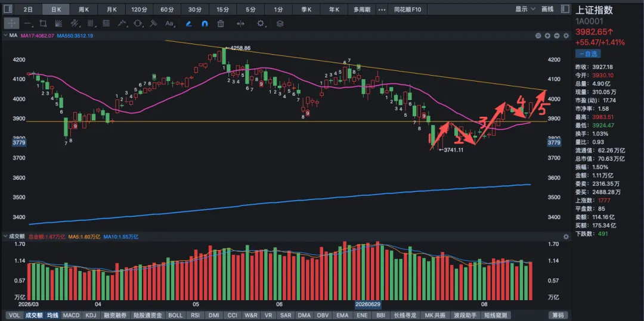Select the ellipse cycle drawing tool
This screenshot has height=321, width=644.
pos(138,23)
